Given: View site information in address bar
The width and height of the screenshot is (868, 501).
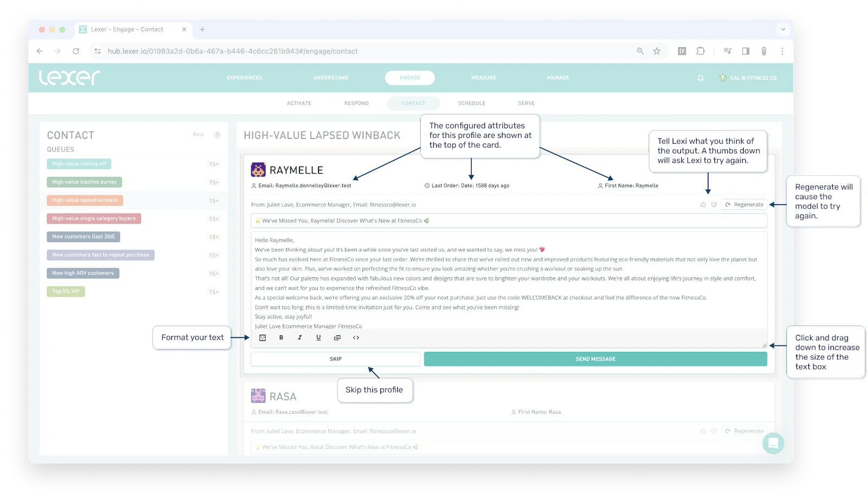Looking at the screenshot, I should click(x=98, y=51).
